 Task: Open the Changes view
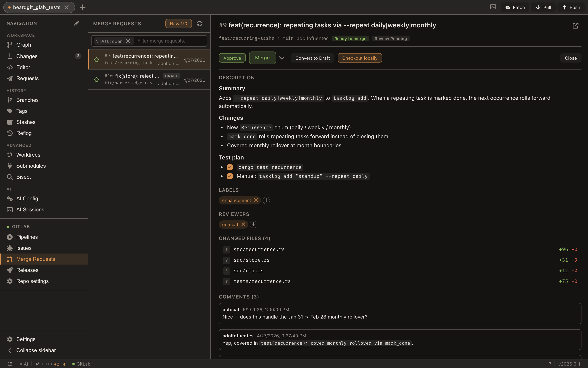[x=44, y=56]
